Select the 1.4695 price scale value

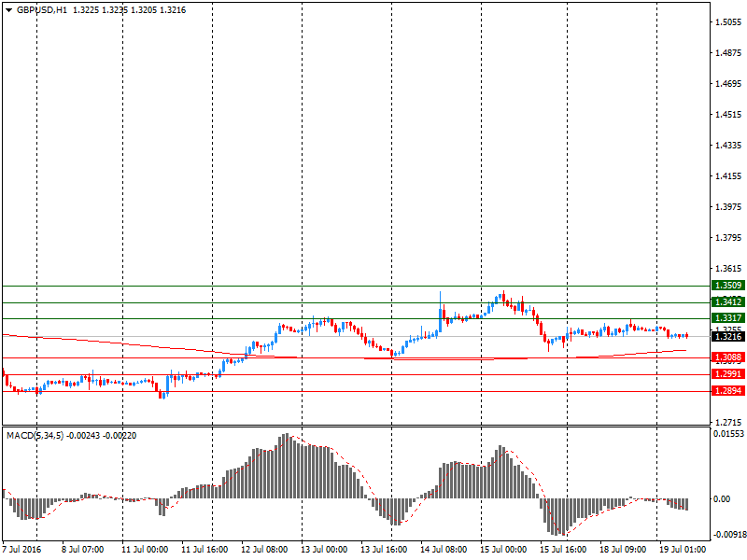click(728, 84)
